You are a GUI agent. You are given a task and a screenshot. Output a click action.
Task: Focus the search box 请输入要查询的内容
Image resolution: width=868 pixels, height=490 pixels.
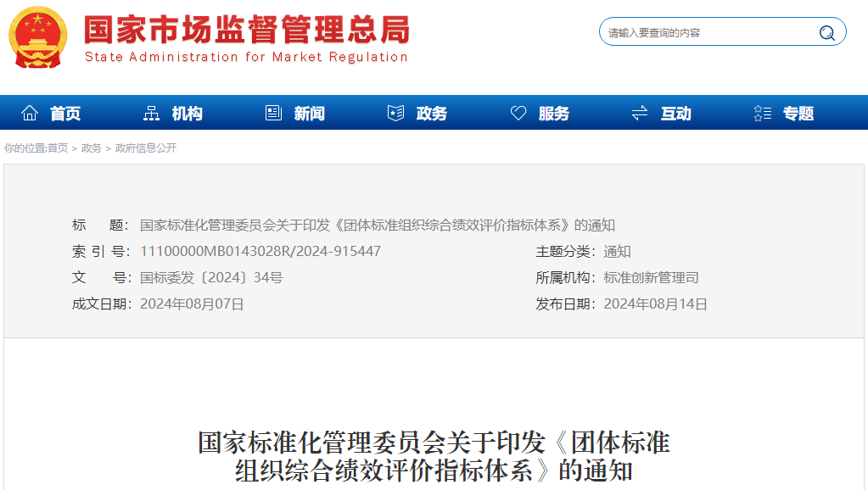click(708, 33)
